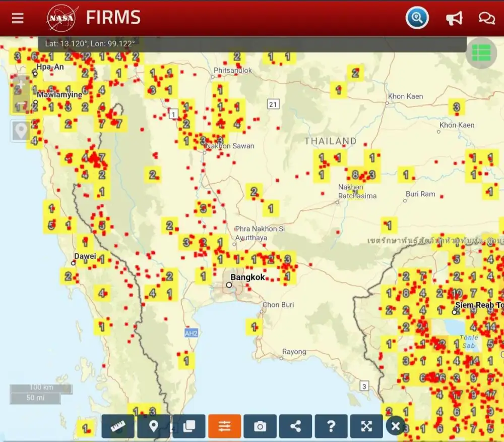Open the stacked layers compare tool
This screenshot has width=504, height=442.
(x=189, y=426)
